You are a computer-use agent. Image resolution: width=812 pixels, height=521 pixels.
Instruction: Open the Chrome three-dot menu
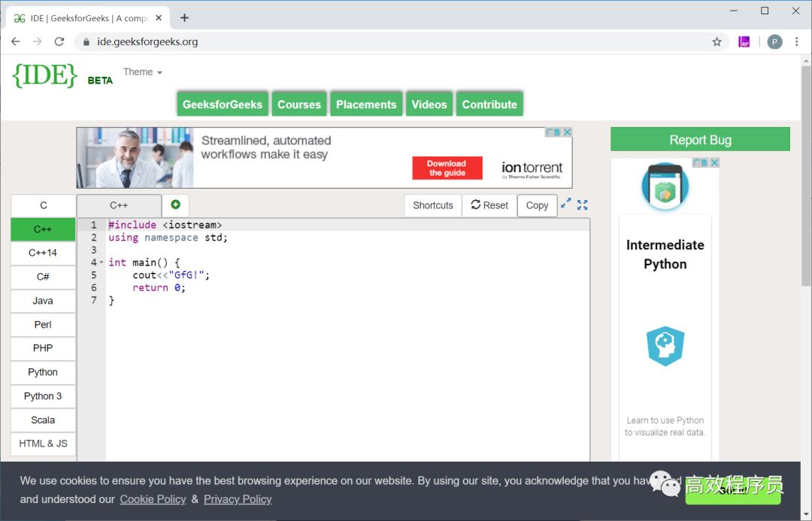tap(796, 42)
